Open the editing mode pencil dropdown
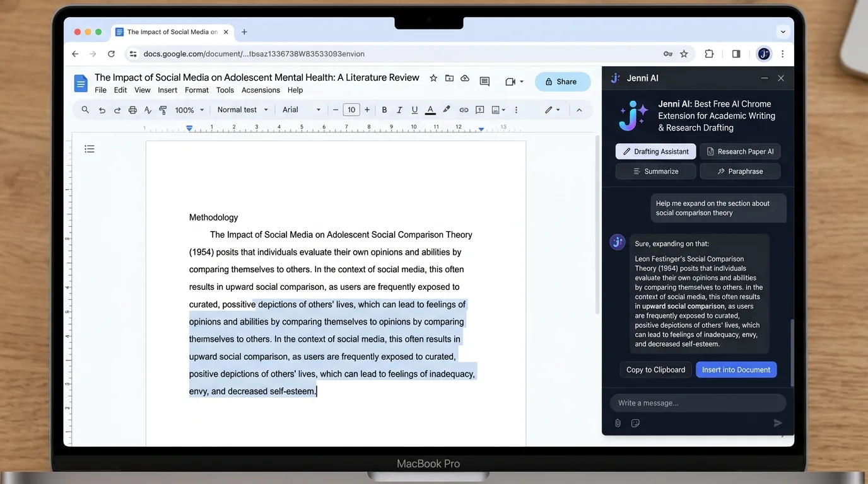Viewport: 868px width, 484px height. (553, 110)
